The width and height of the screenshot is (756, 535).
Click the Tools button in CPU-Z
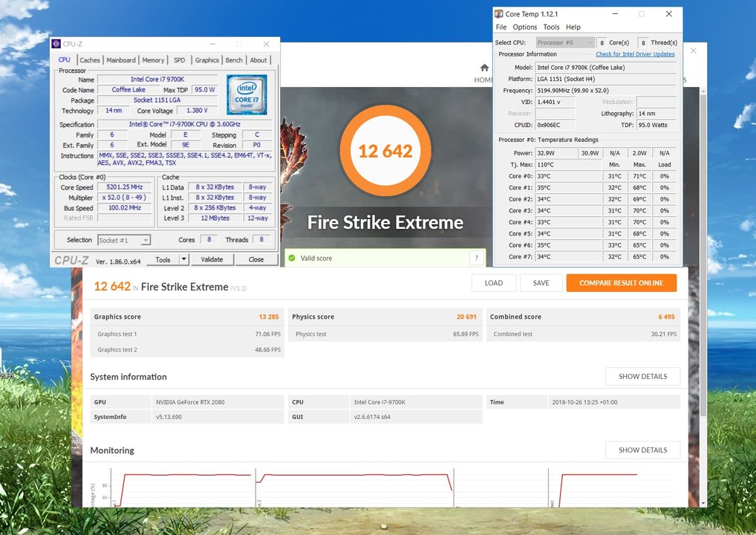(163, 259)
